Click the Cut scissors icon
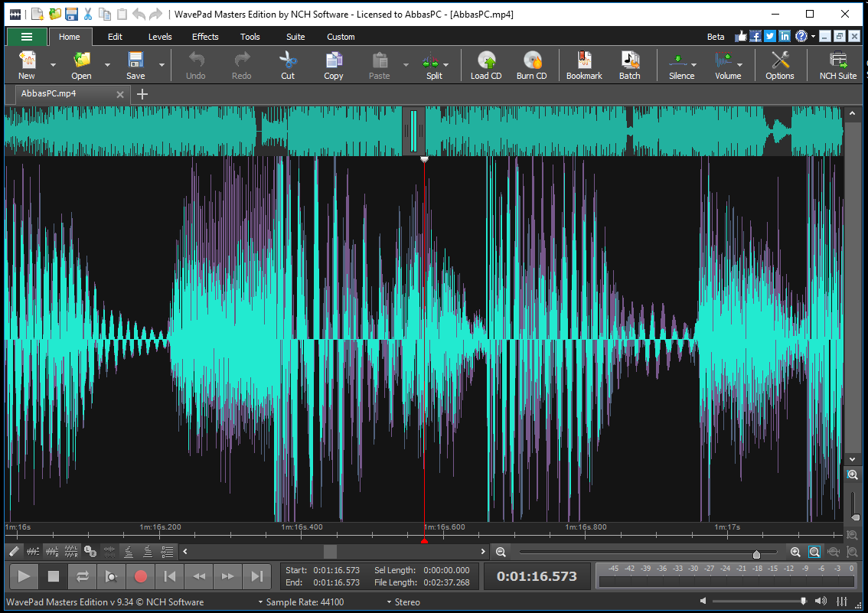868x613 pixels. click(288, 60)
